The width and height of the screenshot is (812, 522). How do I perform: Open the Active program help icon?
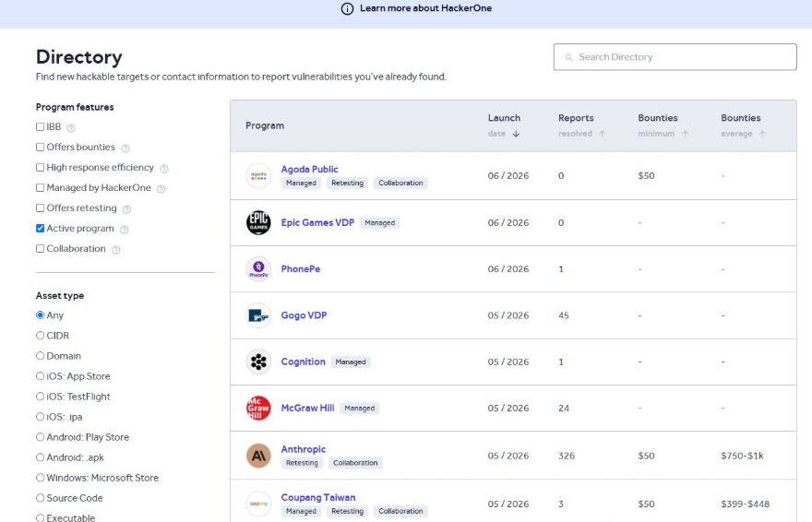(125, 230)
